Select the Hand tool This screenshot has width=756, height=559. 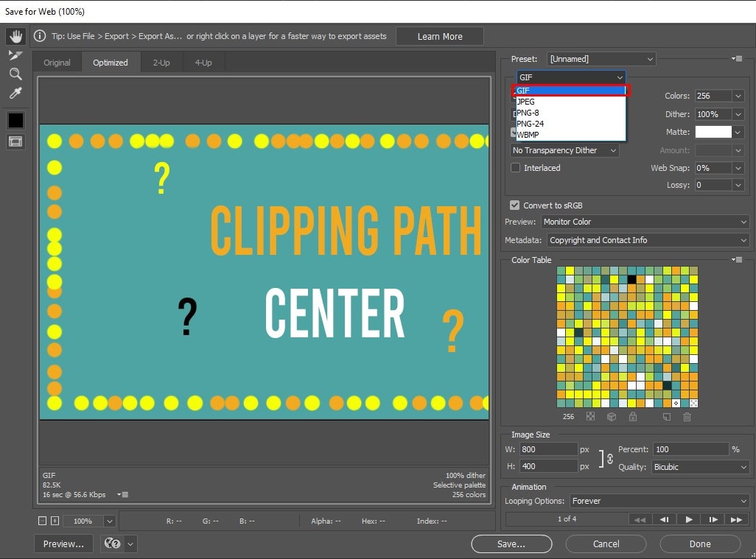pyautogui.click(x=15, y=36)
